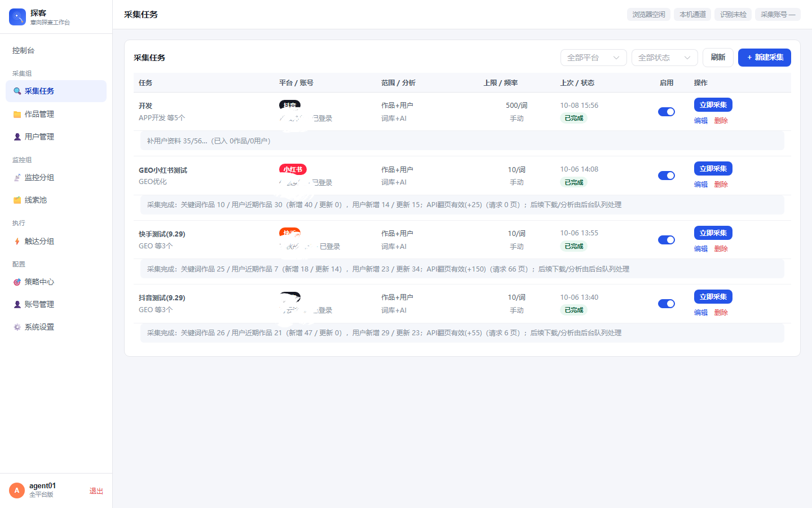The height and width of the screenshot is (508, 812).
Task: Click the orange agent01 avatar icon
Action: click(17, 491)
